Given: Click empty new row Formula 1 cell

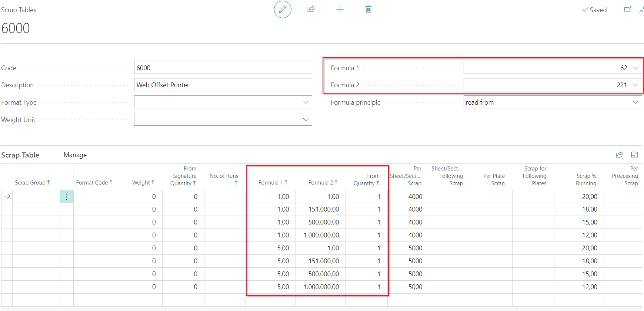Looking at the screenshot, I should tap(271, 300).
